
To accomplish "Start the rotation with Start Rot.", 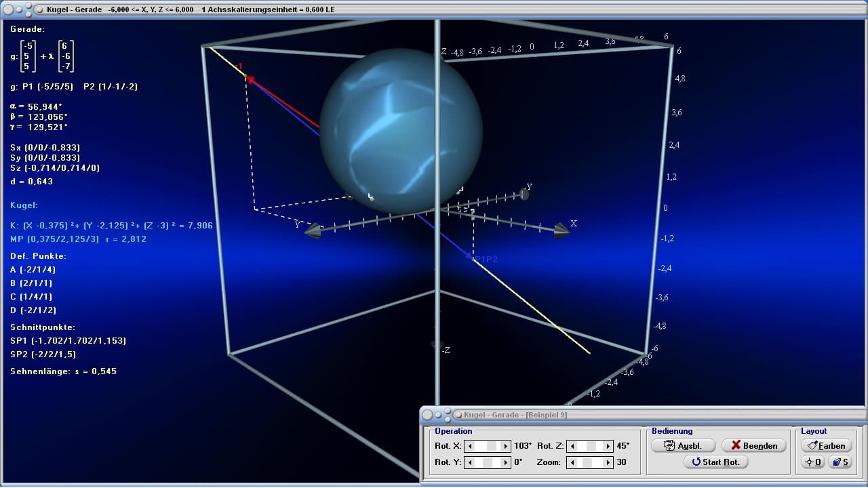I will (715, 462).
